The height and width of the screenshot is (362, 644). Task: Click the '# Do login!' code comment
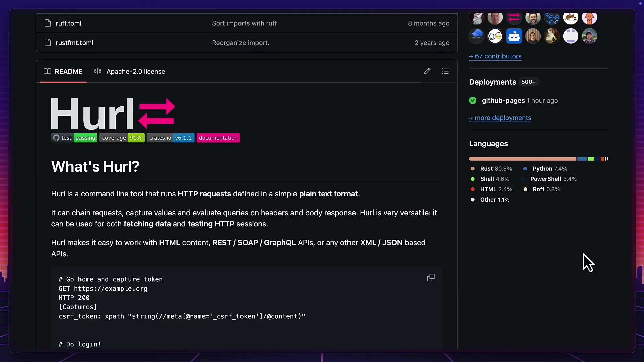[x=79, y=344]
